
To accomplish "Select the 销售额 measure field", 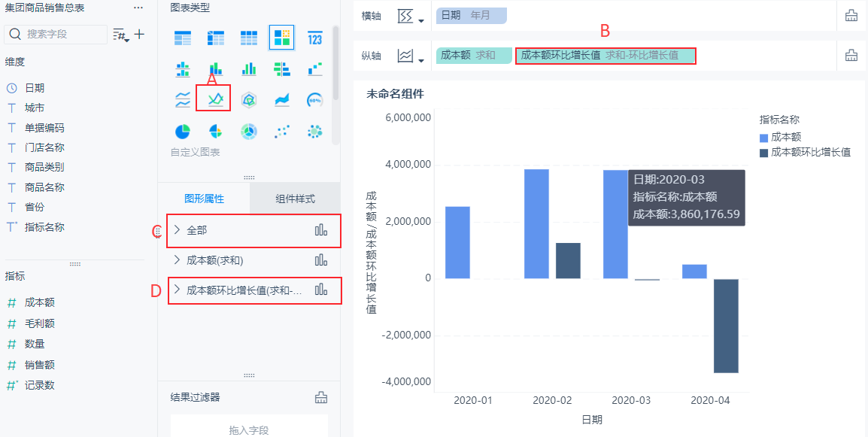I will click(x=40, y=365).
